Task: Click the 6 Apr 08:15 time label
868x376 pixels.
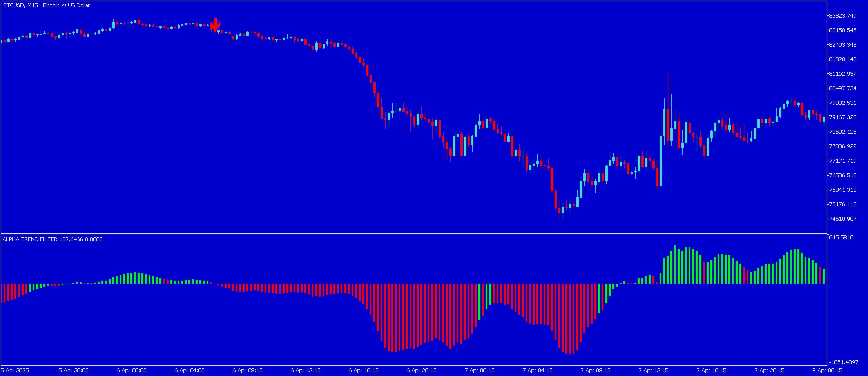Action: point(248,371)
